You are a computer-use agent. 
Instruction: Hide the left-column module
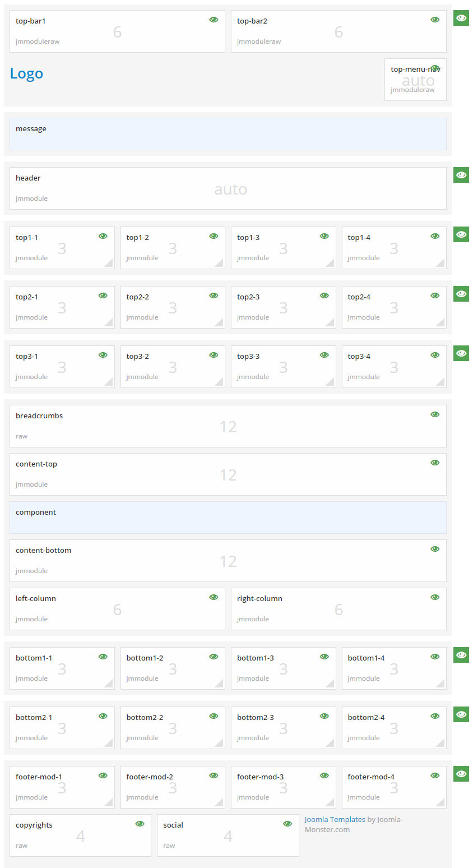214,597
